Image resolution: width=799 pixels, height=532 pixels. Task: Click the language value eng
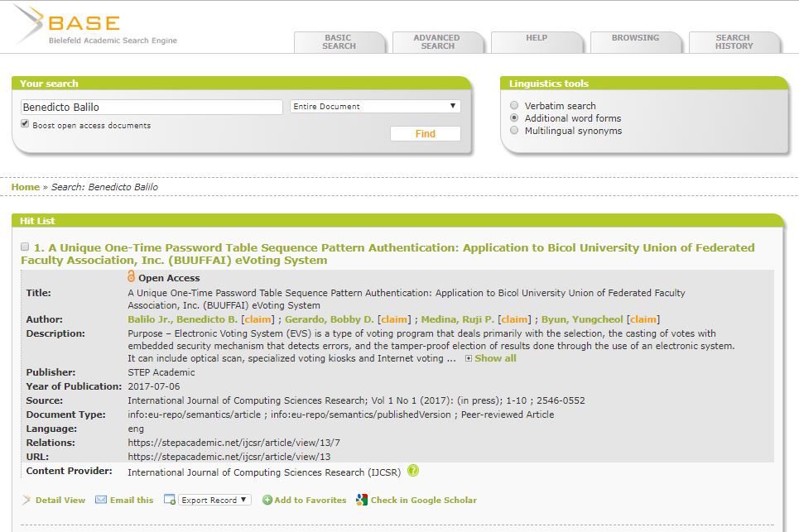[x=136, y=429]
